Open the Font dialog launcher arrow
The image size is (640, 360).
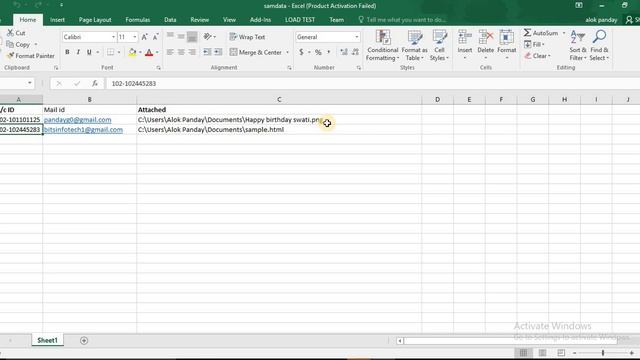158,68
